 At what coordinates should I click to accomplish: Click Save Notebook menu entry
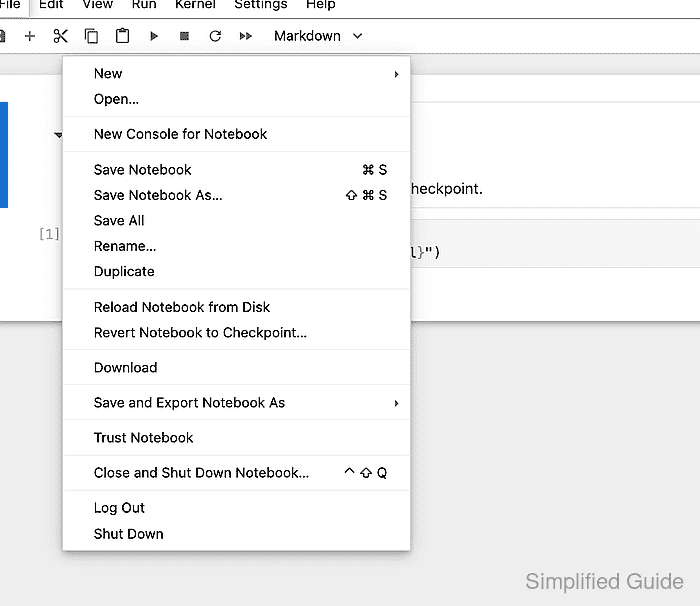click(x=236, y=170)
